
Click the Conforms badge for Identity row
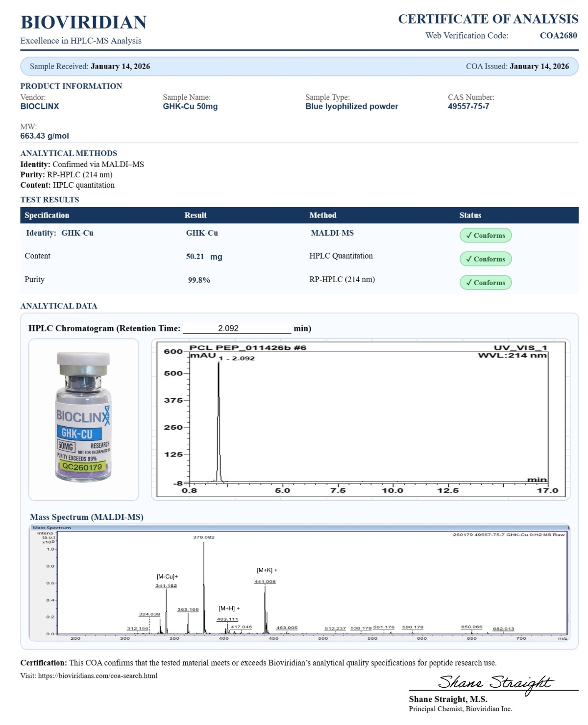click(485, 236)
